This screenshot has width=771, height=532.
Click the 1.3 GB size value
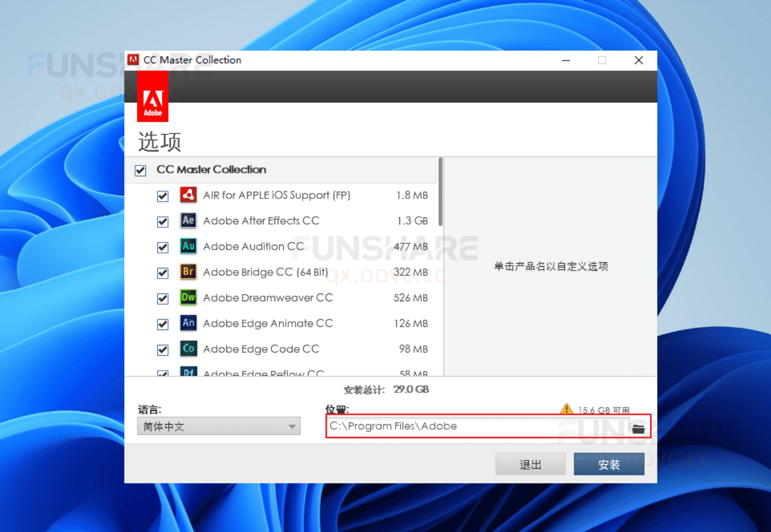413,221
